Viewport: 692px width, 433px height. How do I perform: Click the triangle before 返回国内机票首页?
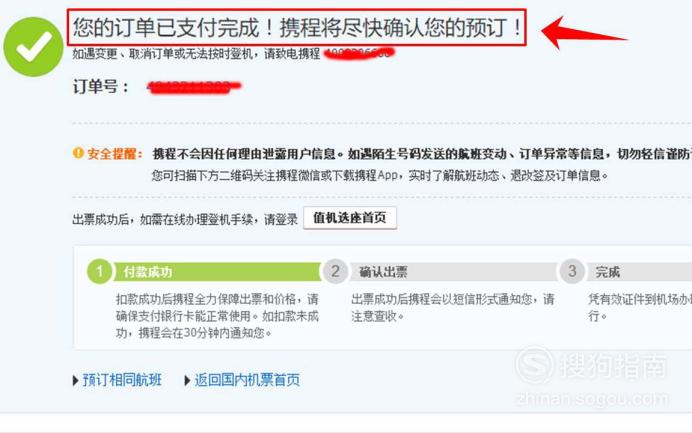click(x=187, y=380)
